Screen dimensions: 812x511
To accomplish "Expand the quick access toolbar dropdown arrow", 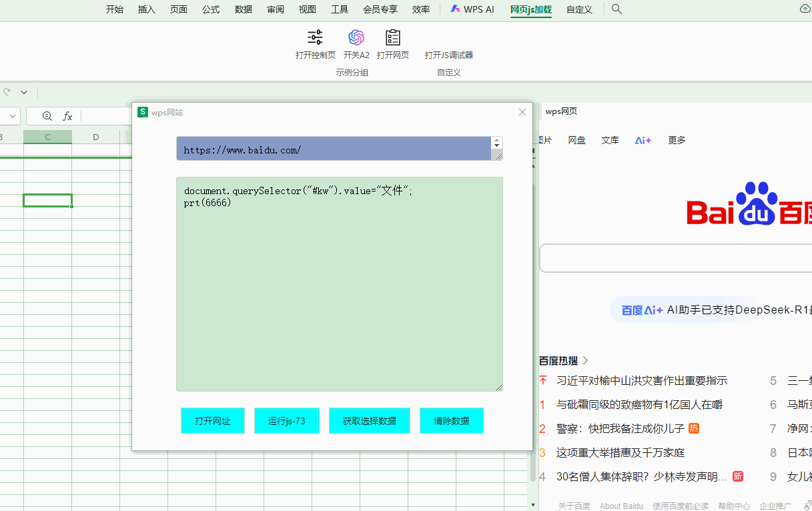I will (x=24, y=92).
